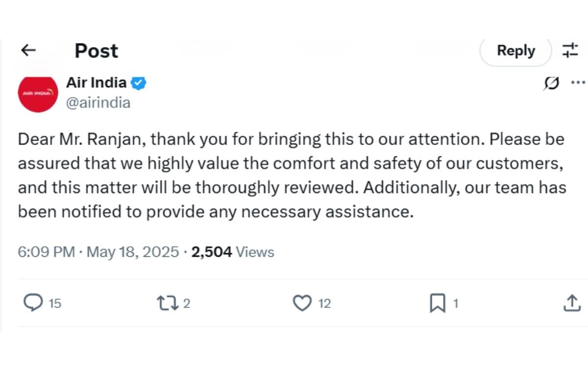588x392 pixels.
Task: View the 2,504 Views analytics
Action: [x=233, y=252]
